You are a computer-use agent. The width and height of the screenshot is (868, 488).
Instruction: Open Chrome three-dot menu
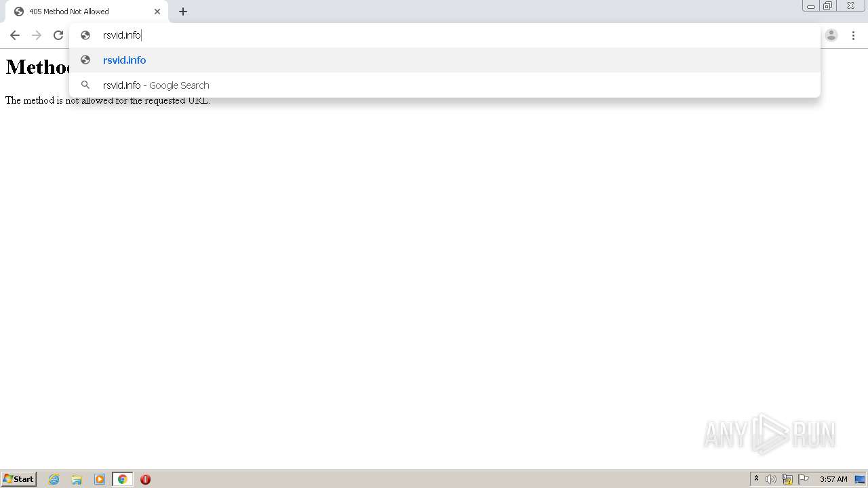pyautogui.click(x=853, y=35)
